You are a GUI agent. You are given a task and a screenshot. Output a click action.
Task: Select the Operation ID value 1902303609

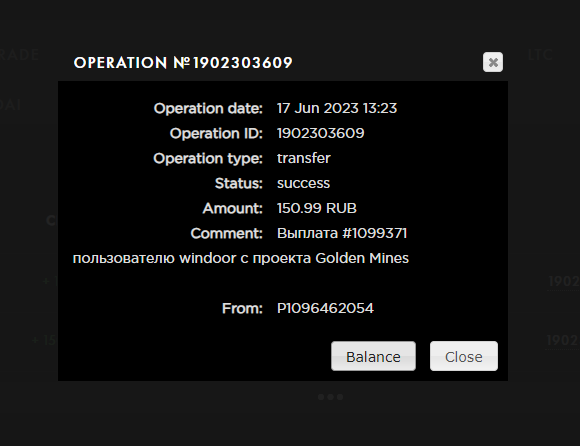[x=321, y=133]
